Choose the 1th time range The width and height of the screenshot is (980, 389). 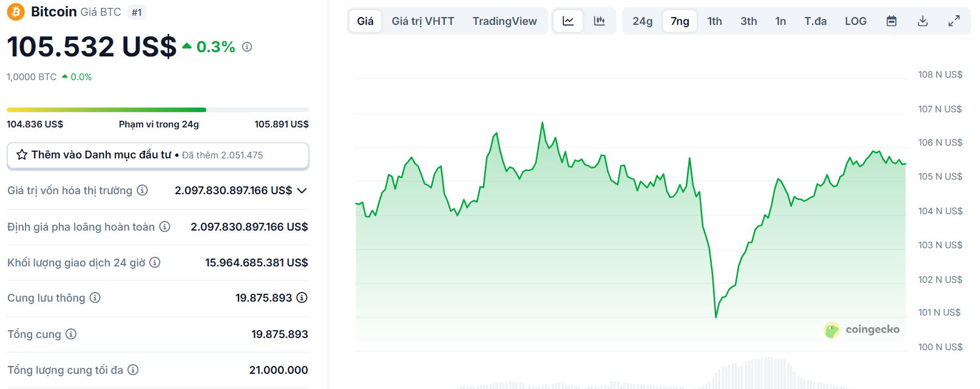coord(715,21)
